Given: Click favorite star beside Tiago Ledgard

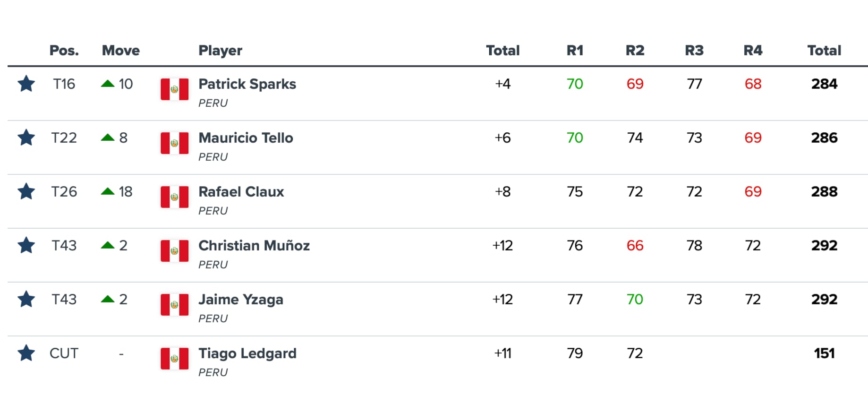Looking at the screenshot, I should pyautogui.click(x=26, y=353).
